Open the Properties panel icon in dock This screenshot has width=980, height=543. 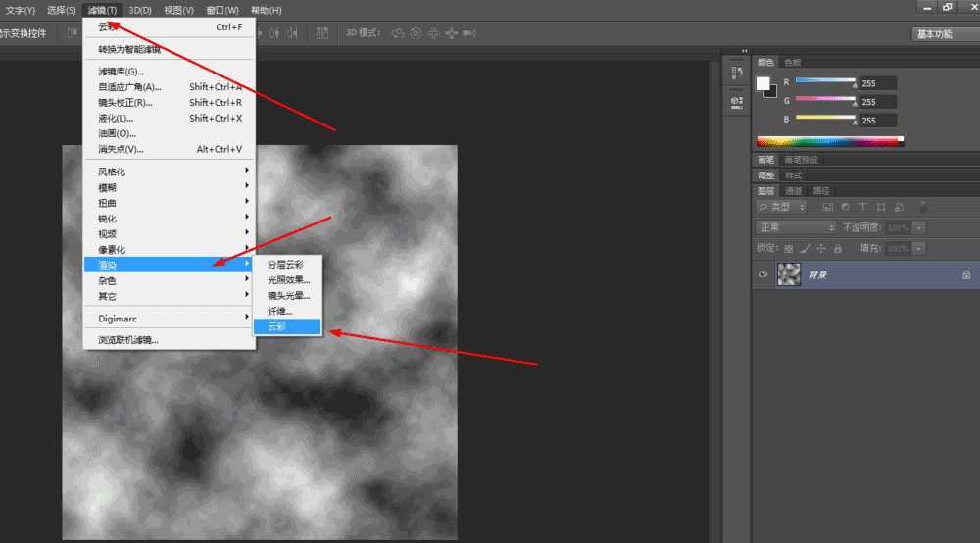click(x=737, y=101)
